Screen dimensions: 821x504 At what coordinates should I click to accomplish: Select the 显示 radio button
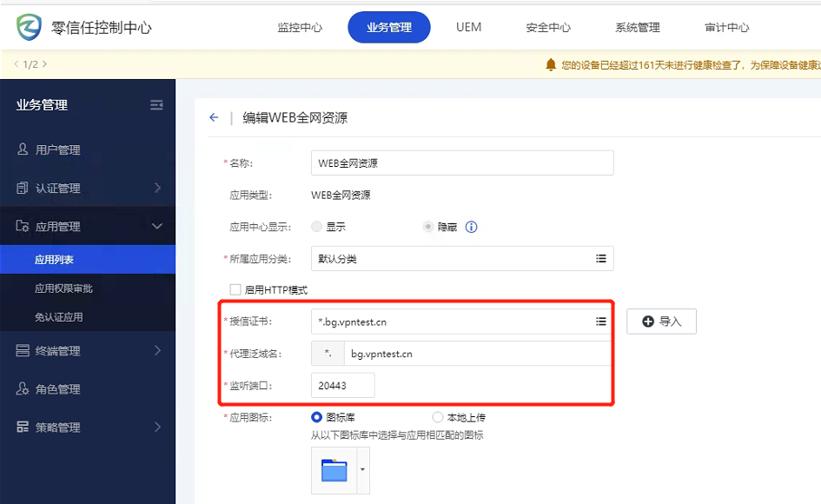point(317,227)
